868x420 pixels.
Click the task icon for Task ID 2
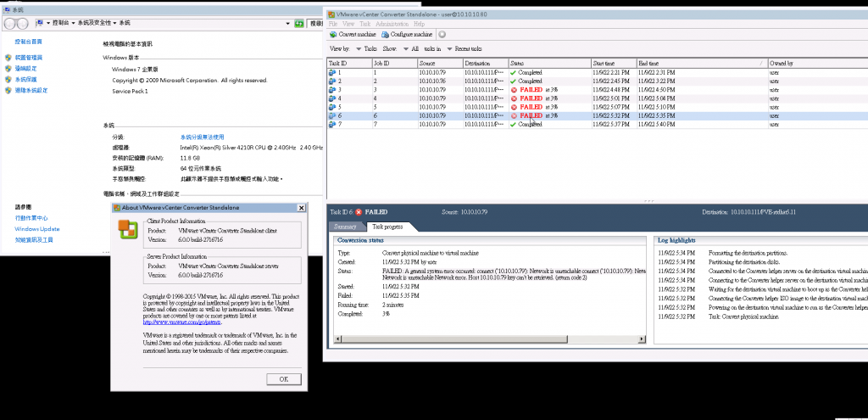point(332,81)
